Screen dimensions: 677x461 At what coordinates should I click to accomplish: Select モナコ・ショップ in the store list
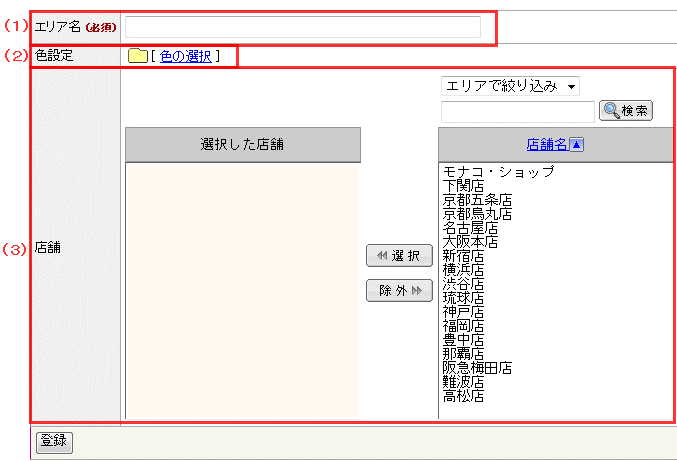pos(498,171)
